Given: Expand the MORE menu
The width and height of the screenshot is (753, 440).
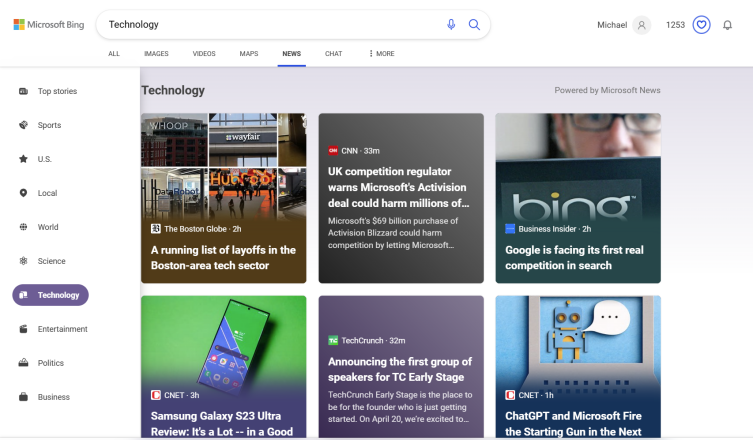Looking at the screenshot, I should [382, 54].
